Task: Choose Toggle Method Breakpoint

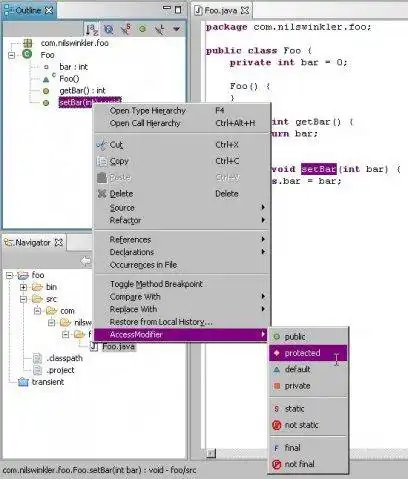Action: [181, 284]
